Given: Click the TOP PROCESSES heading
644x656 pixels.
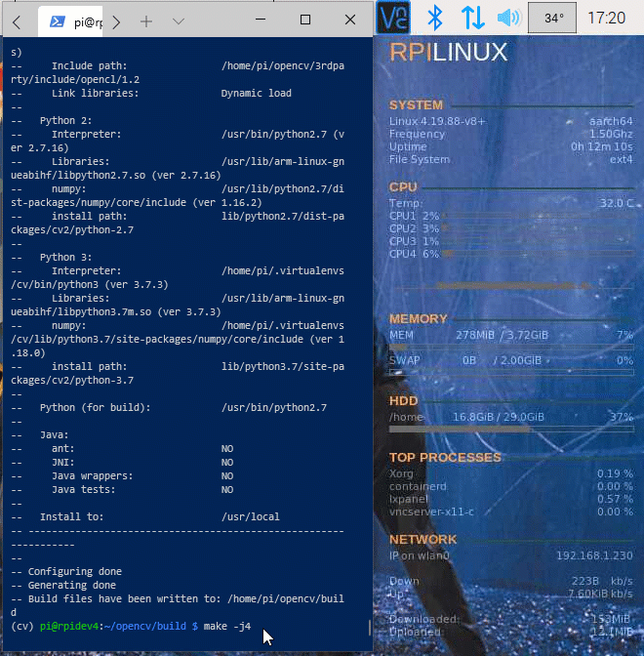Looking at the screenshot, I should (445, 457).
